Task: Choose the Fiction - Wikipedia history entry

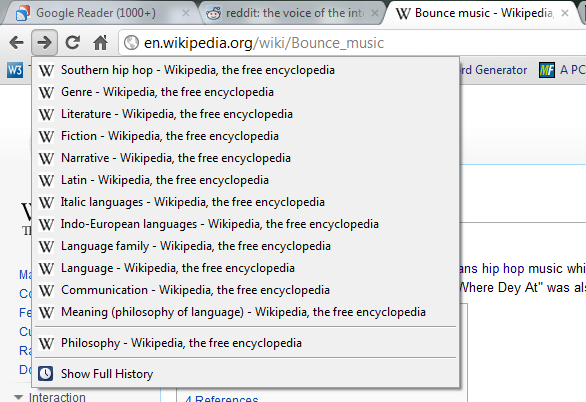Action: tap(246, 136)
